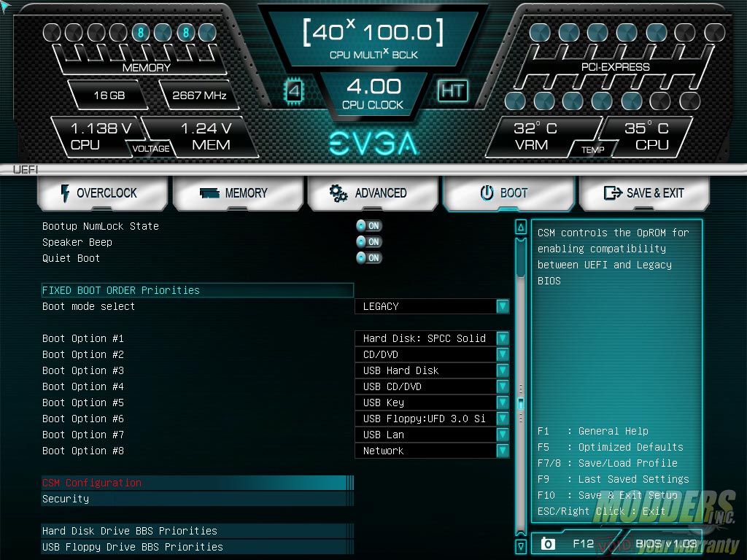Click the Quiet Boot label
This screenshot has width=747, height=560.
click(x=71, y=258)
